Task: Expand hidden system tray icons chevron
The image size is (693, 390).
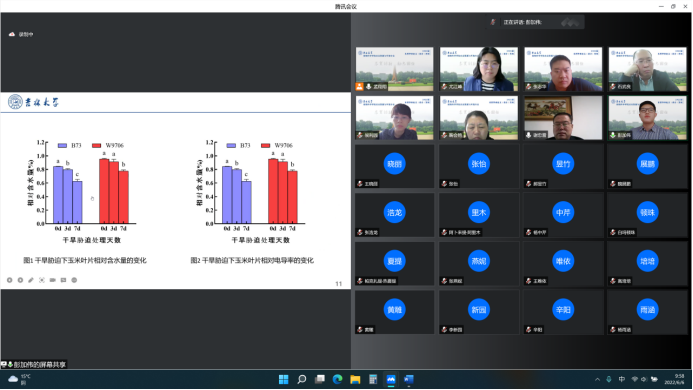Action: click(598, 379)
